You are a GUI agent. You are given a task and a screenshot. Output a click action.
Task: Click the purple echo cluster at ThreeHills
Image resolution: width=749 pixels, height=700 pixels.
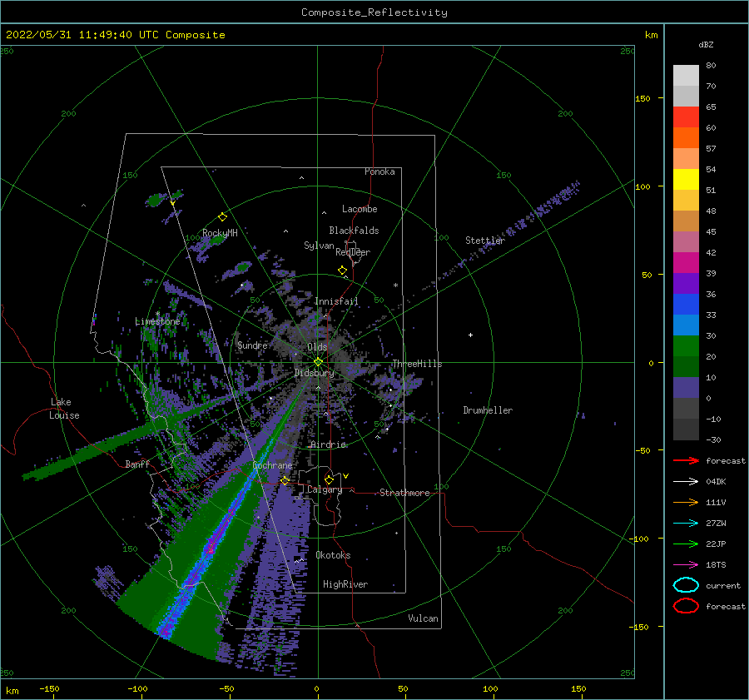pos(399,385)
